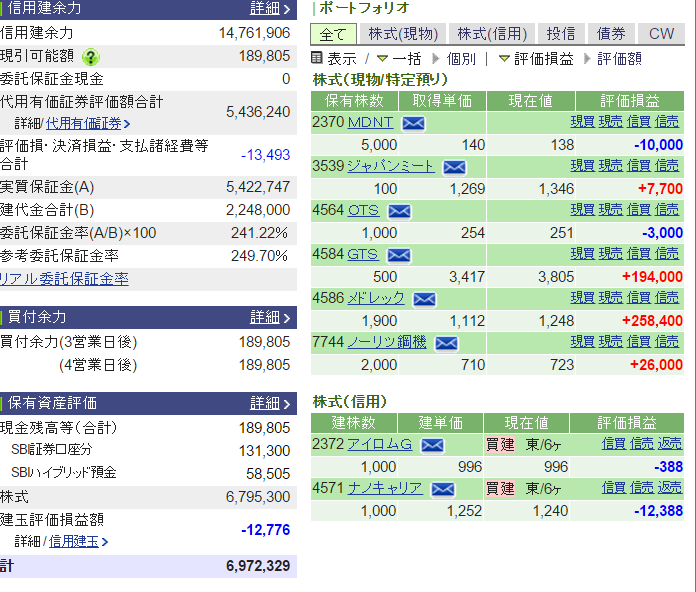Click the 取得単価 column header

coord(442,101)
